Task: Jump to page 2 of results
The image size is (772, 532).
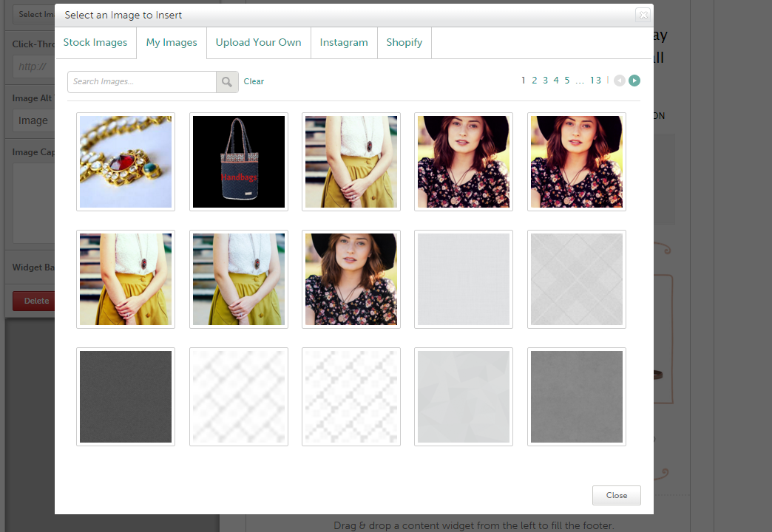Action: pos(535,81)
